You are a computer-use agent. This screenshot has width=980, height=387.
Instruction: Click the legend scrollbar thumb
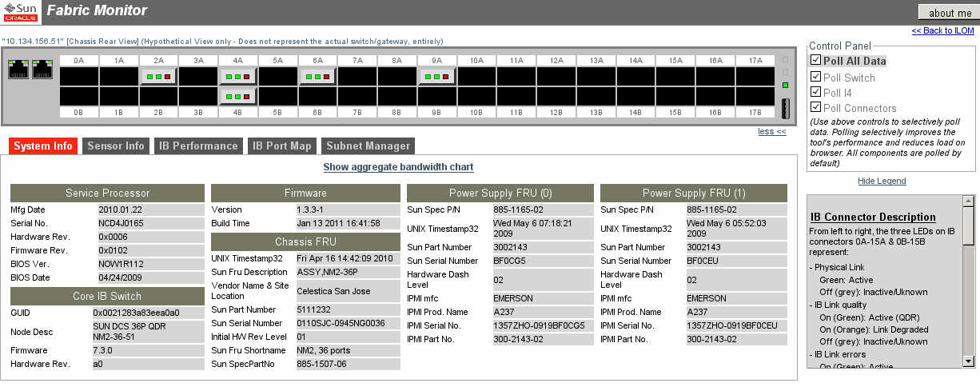(969, 225)
